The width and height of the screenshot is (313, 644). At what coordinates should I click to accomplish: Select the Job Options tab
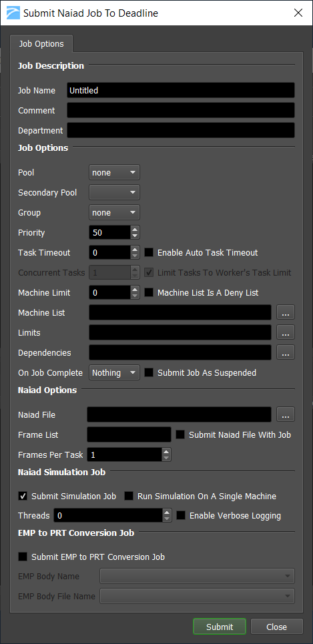[x=41, y=43]
